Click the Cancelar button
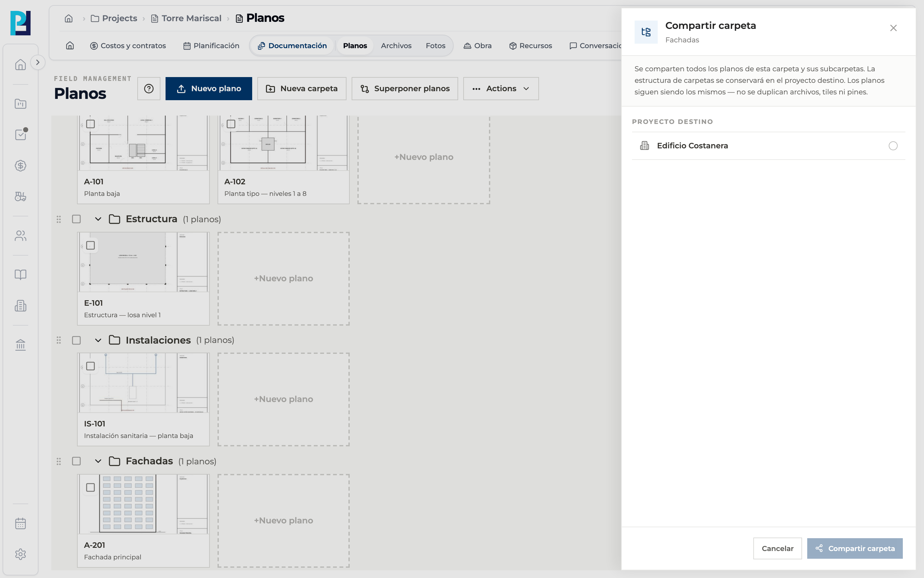This screenshot has height=578, width=924. tap(777, 548)
